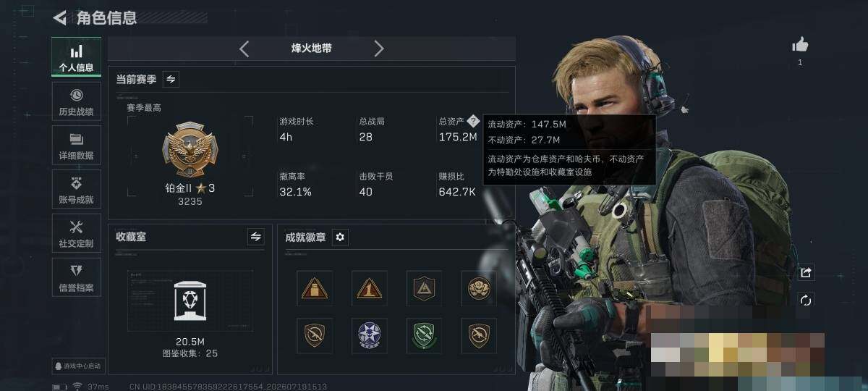Image resolution: width=868 pixels, height=391 pixels.
Task: Go back using the arrow beside 角色信息
Action: point(59,17)
